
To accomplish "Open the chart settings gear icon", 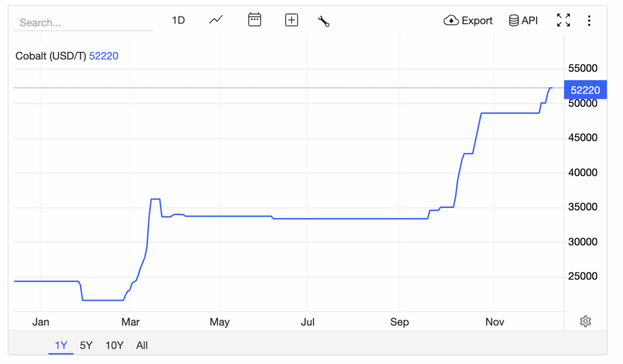I will [x=585, y=321].
